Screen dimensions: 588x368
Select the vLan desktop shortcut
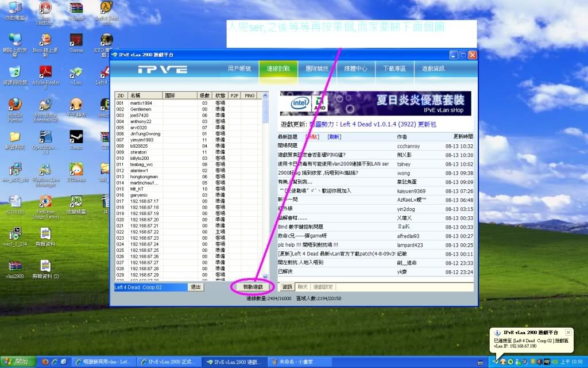[76, 75]
